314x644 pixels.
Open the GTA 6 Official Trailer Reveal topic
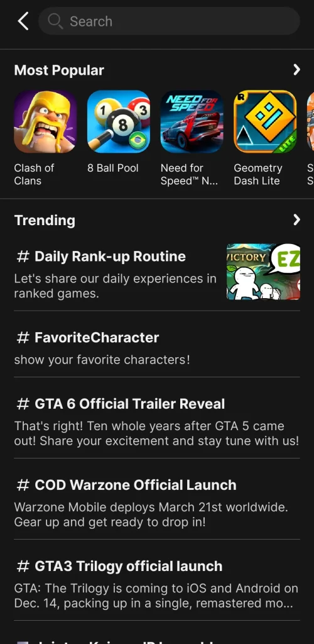pyautogui.click(x=157, y=421)
